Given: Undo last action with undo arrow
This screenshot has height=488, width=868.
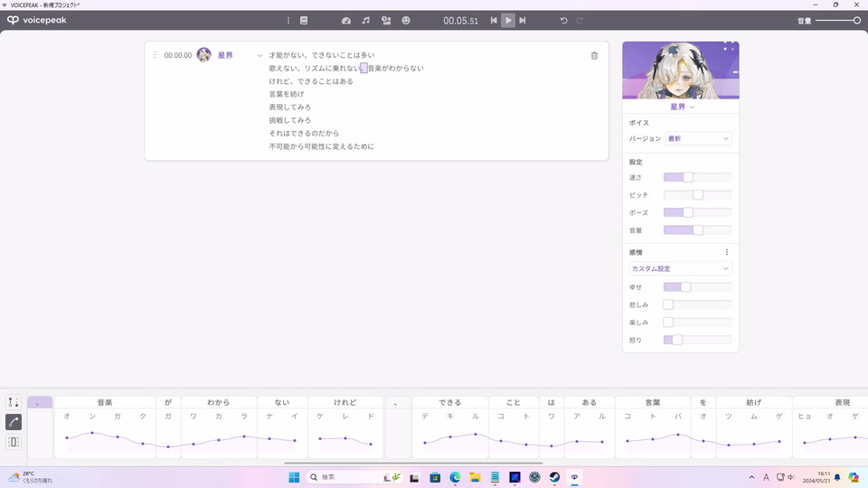Looking at the screenshot, I should pos(563,21).
